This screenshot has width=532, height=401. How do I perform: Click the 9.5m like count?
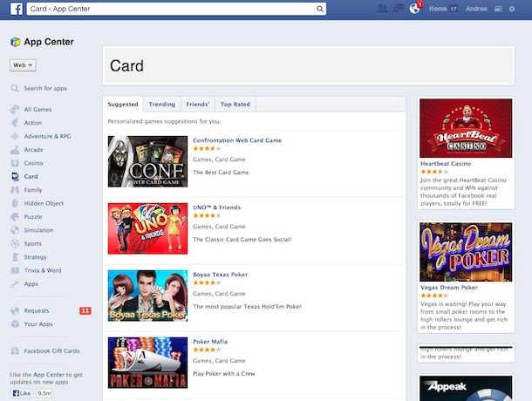44,393
